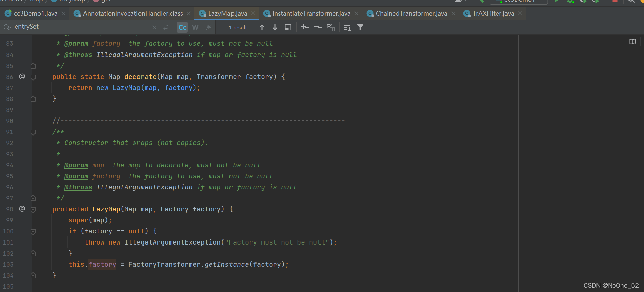Switch to AnnotationInvocationHandler.class tab
Image resolution: width=644 pixels, height=292 pixels.
click(x=133, y=13)
